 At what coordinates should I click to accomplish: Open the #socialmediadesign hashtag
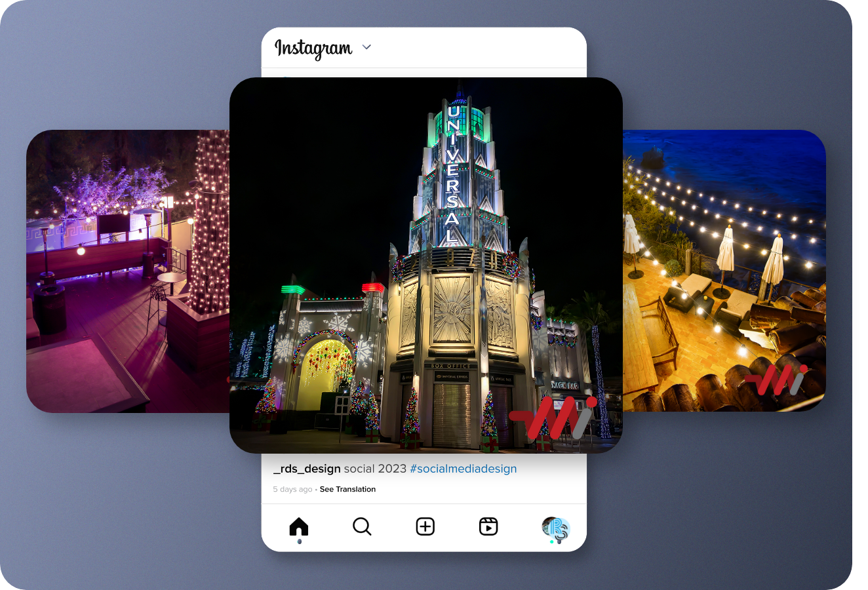464,469
